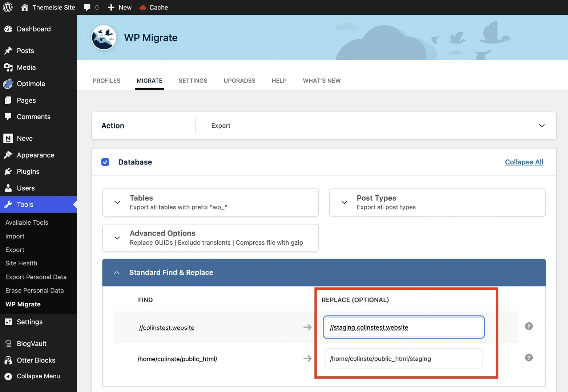Screen dimensions: 568x392
Task: Open the Action Export dropdown
Action: (x=324, y=126)
